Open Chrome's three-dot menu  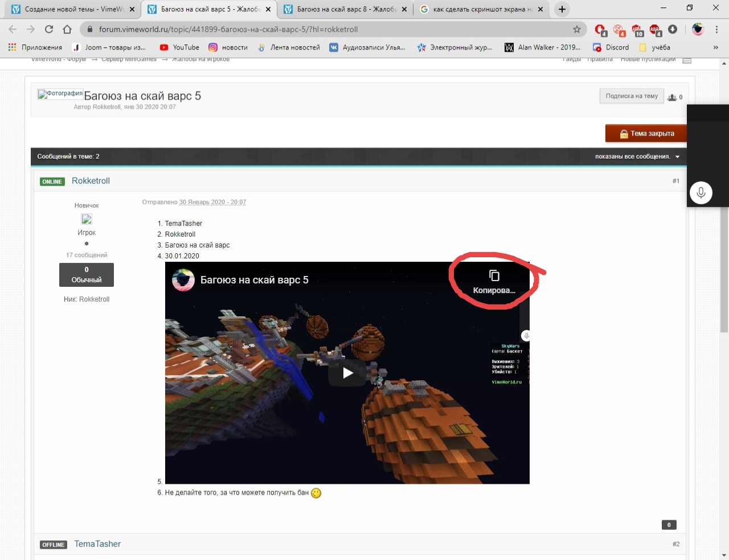tap(717, 30)
